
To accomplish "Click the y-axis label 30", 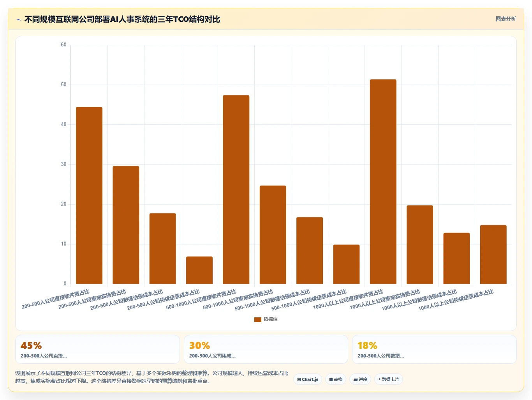I will pyautogui.click(x=63, y=164).
